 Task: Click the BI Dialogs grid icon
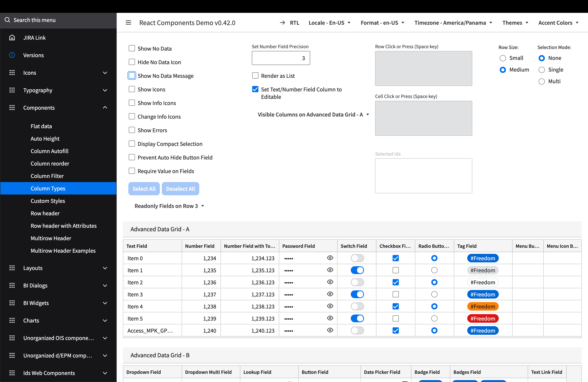click(12, 285)
